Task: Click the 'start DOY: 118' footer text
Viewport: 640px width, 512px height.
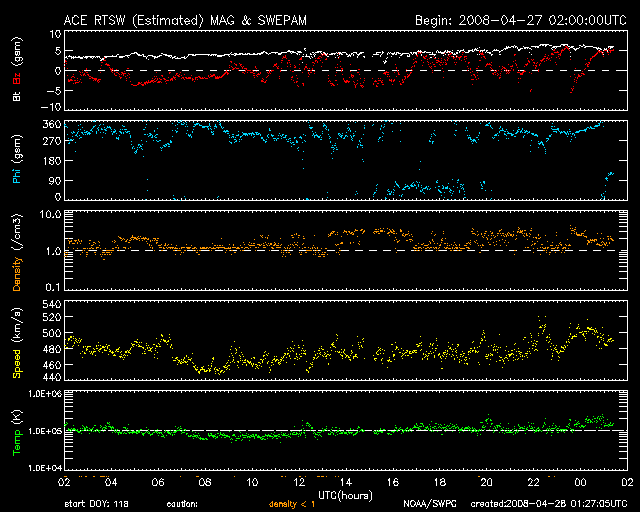Action: coord(96,504)
